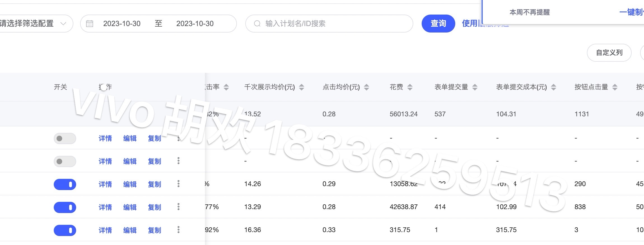The image size is (644, 245).
Task: Sort by 千次展示均价(元) column
Action: pos(302,87)
